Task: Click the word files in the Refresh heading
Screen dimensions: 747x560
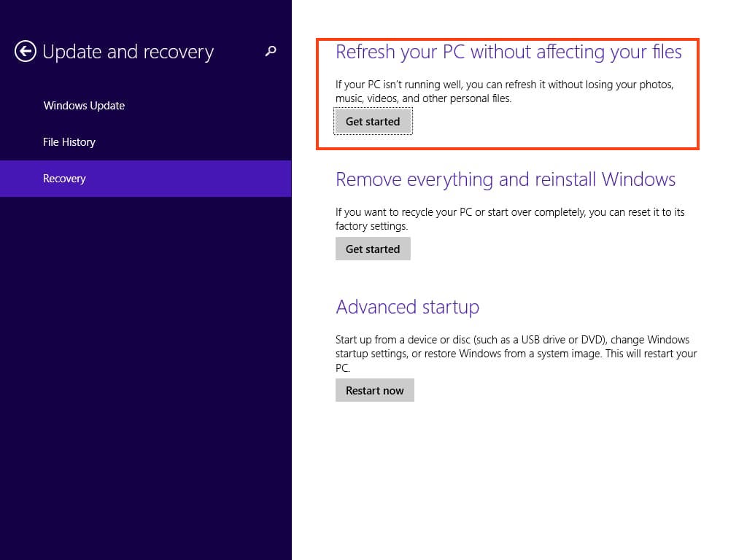Action: click(x=662, y=52)
